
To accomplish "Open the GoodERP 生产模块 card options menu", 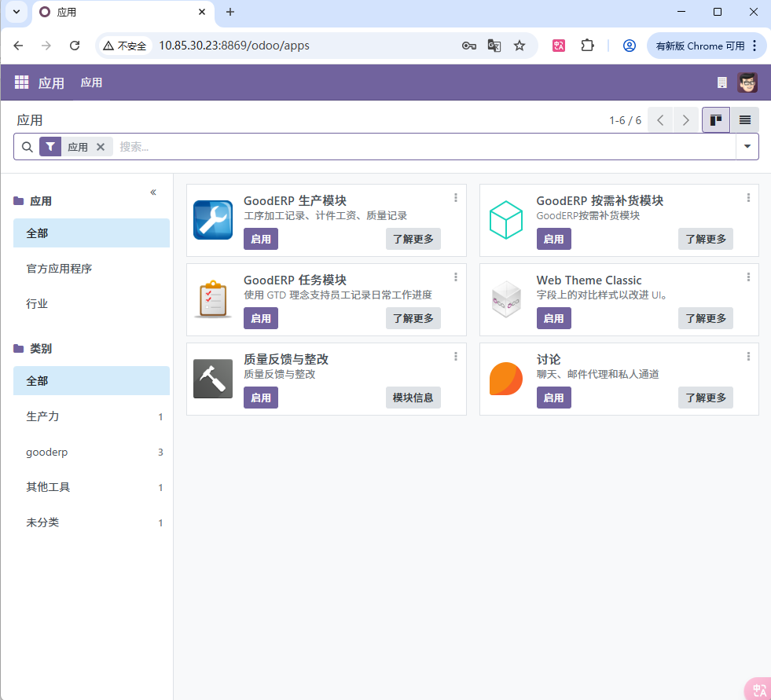I will click(x=456, y=198).
